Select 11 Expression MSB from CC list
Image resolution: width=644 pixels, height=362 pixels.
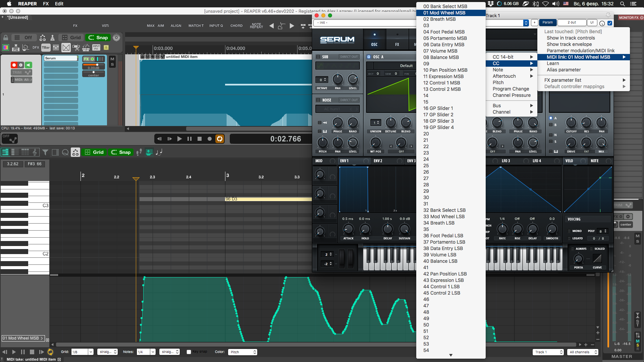click(x=443, y=76)
